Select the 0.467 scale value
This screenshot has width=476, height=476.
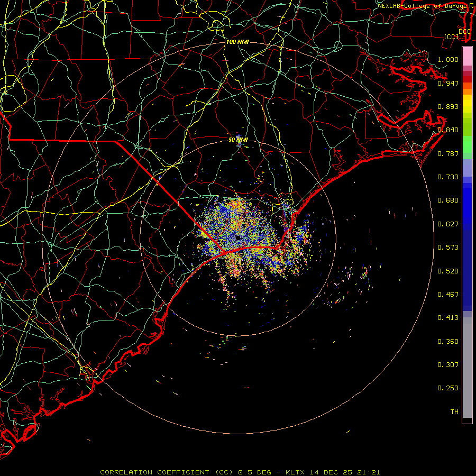tap(448, 295)
